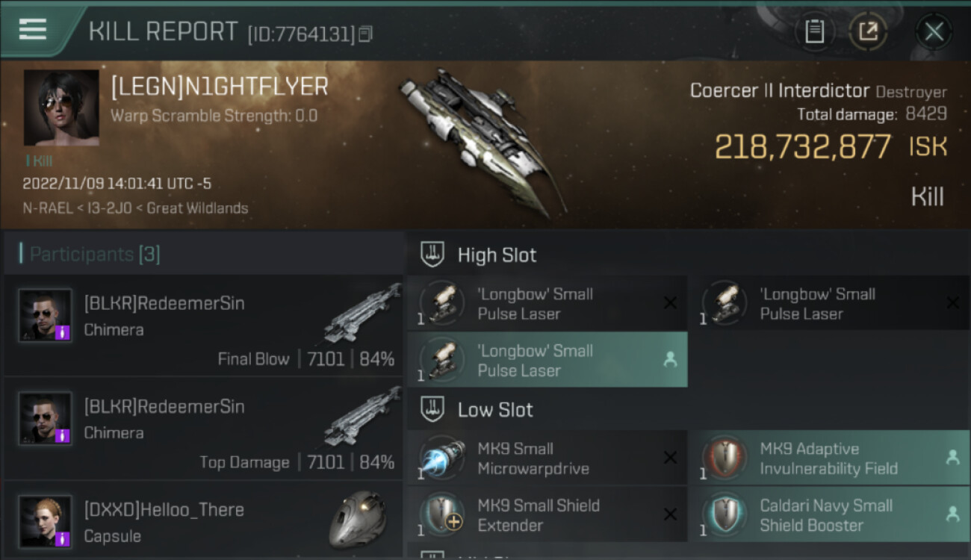View N1GHTFLYER's character portrait
971x560 pixels.
point(61,108)
